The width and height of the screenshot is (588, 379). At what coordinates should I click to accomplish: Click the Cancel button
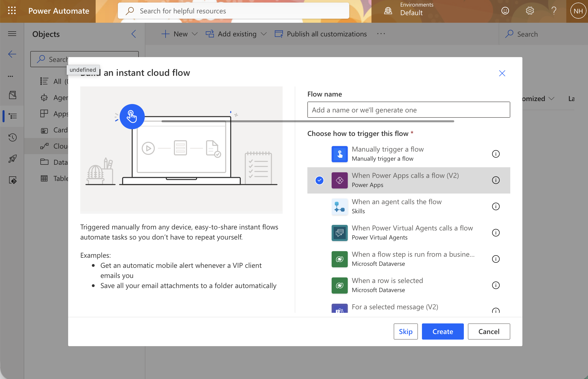click(489, 331)
